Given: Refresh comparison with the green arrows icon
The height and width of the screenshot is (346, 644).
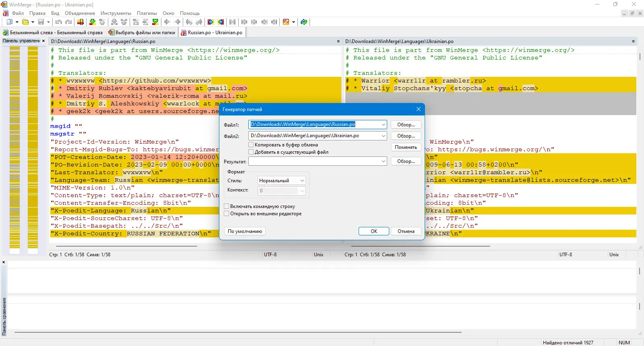Looking at the screenshot, I should tap(304, 22).
